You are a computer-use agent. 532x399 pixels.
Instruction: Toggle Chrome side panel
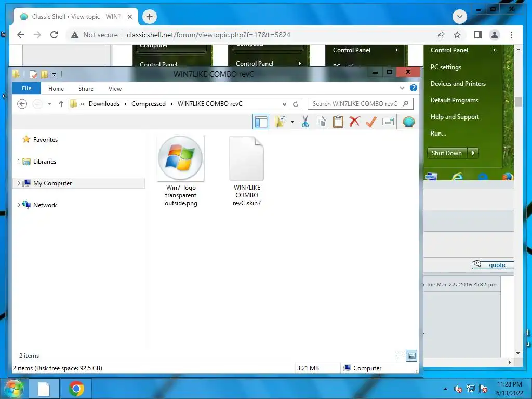[x=478, y=35]
